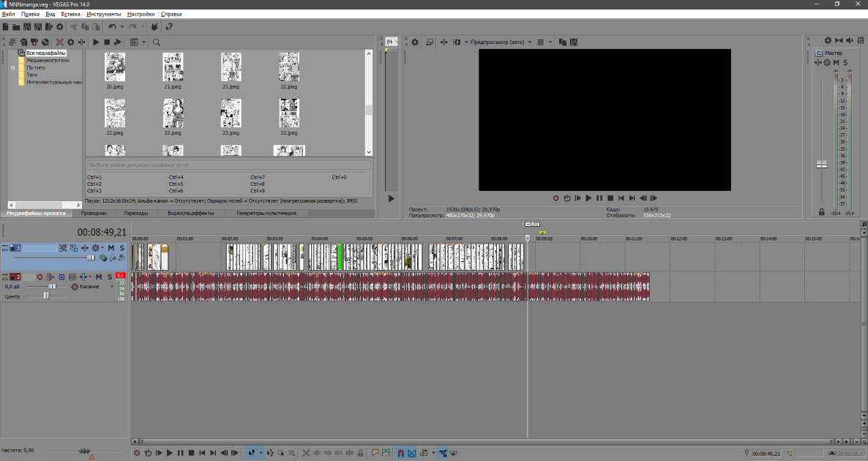
Task: Open the Инструменты menu
Action: point(103,14)
